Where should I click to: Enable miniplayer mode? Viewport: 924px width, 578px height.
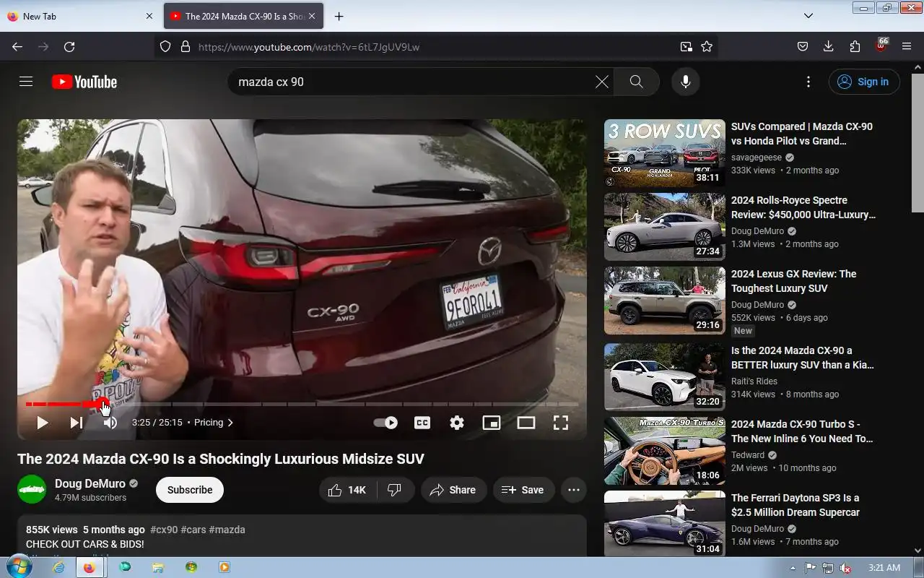coord(492,423)
